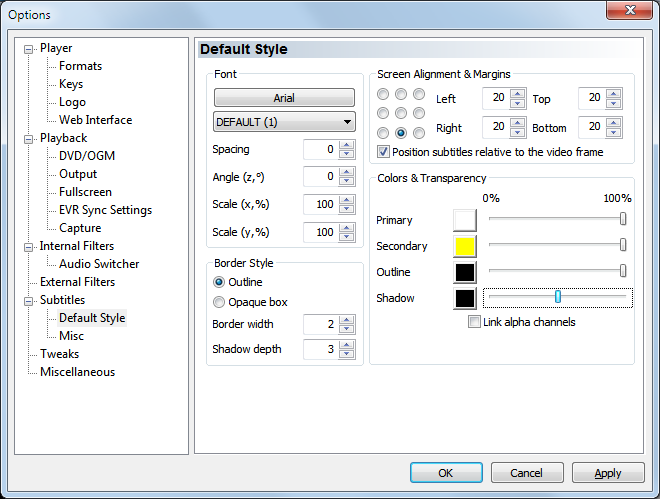Viewport: 660px width, 499px height.
Task: Click the Arial font button
Action: click(285, 98)
